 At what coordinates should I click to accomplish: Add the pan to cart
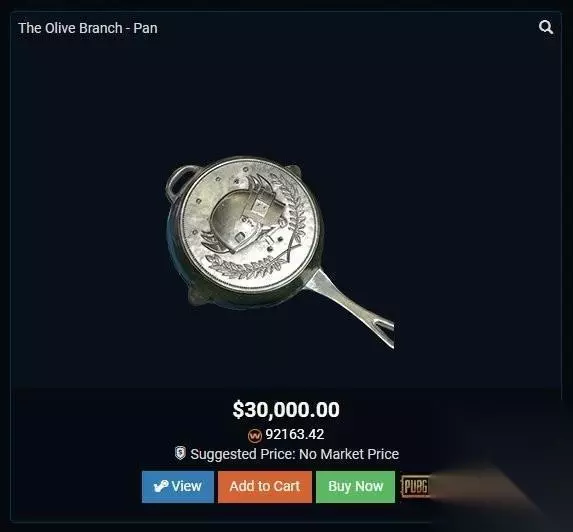[x=265, y=487]
